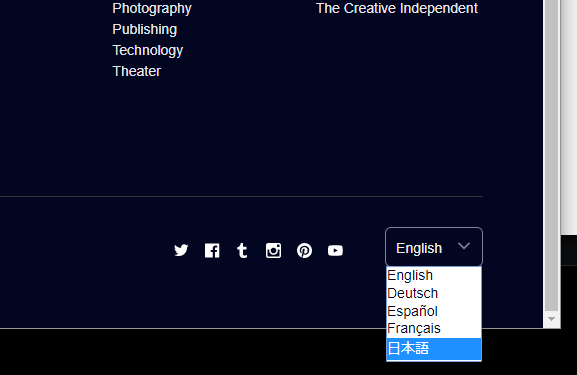Open the YouTube icon link

335,251
